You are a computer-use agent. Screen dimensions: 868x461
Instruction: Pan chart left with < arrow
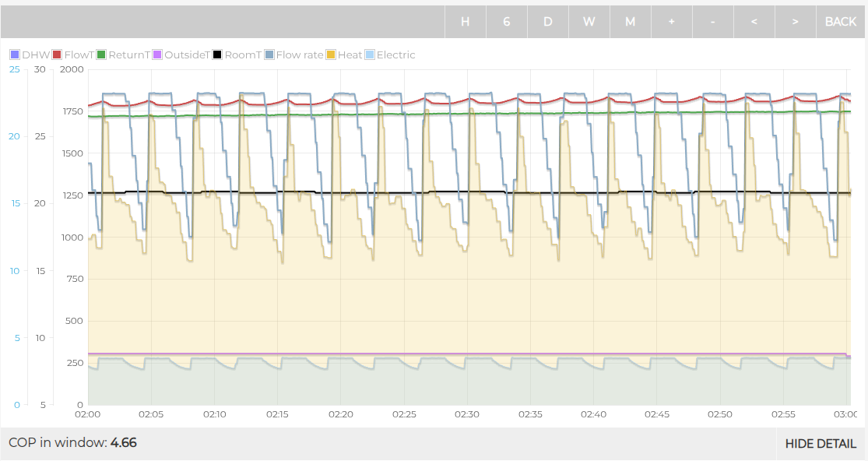754,22
